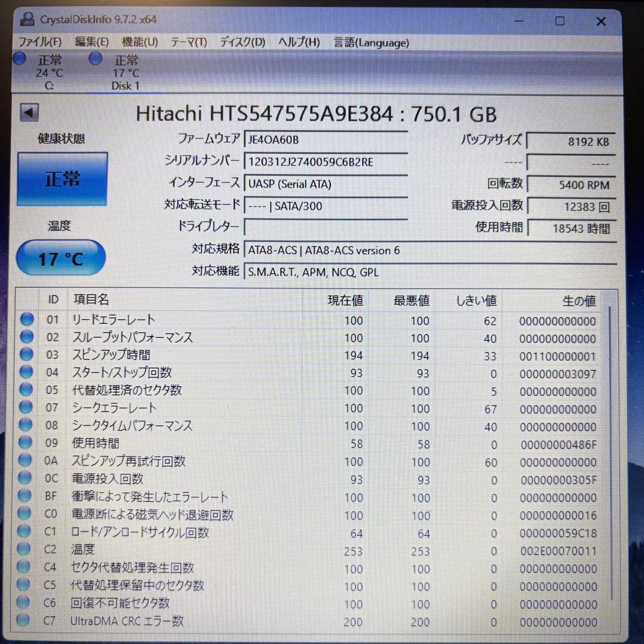Open the ファイル(F) menu
The image size is (644, 644).
(x=40, y=42)
